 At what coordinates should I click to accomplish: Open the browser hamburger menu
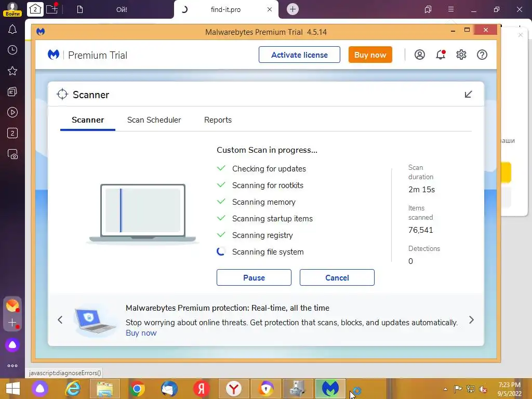[x=451, y=9]
